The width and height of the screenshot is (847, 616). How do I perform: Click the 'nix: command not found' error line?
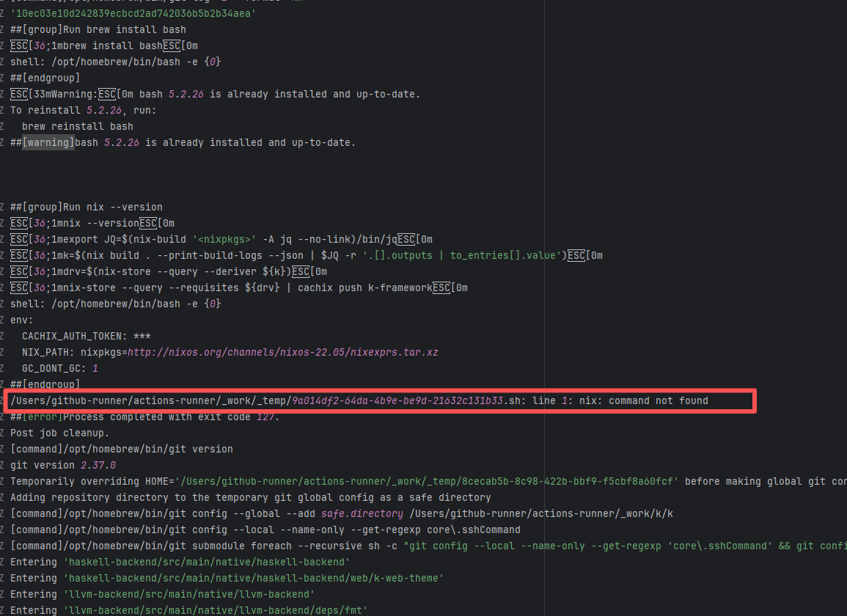(x=359, y=400)
